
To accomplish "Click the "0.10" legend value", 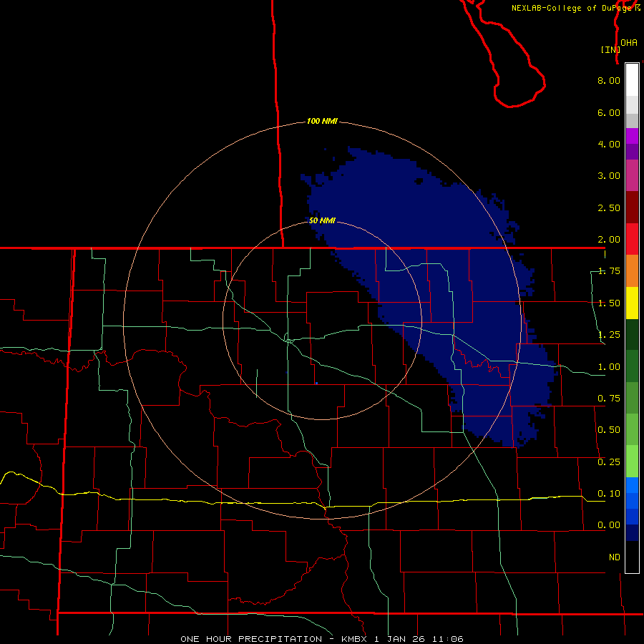I will click(609, 494).
